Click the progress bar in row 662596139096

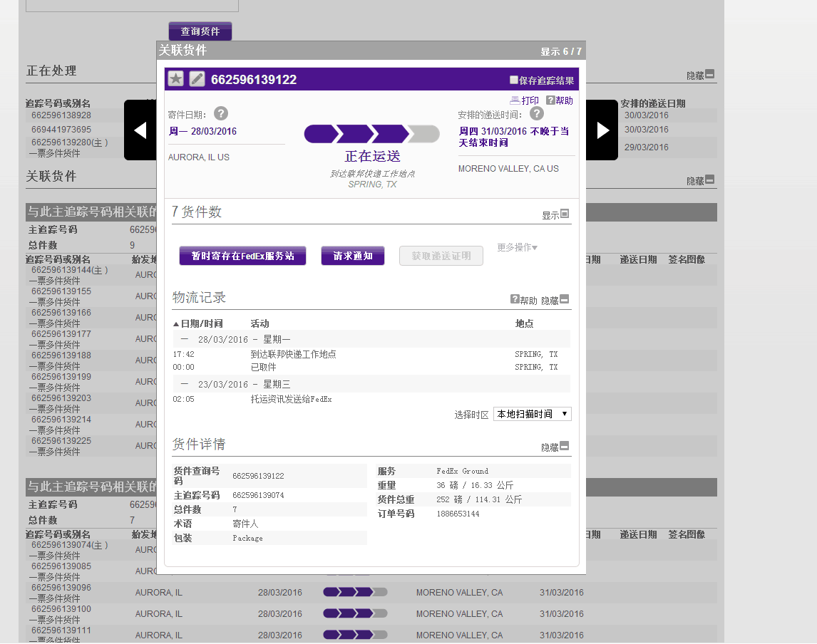coord(355,592)
